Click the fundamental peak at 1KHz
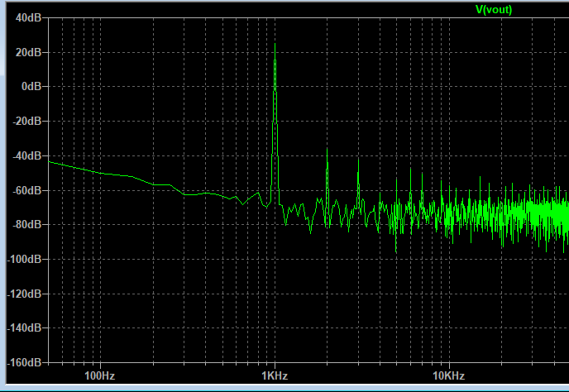The width and height of the screenshot is (569, 392). tap(275, 45)
